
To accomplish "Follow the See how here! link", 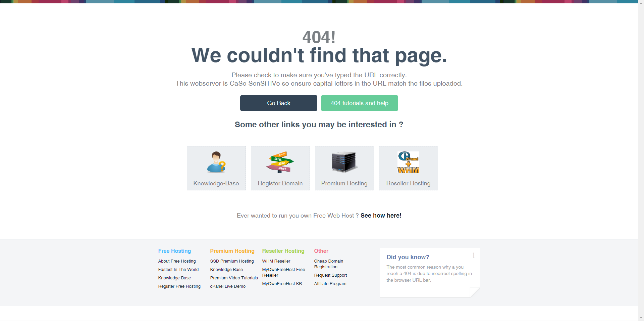I will pyautogui.click(x=381, y=216).
